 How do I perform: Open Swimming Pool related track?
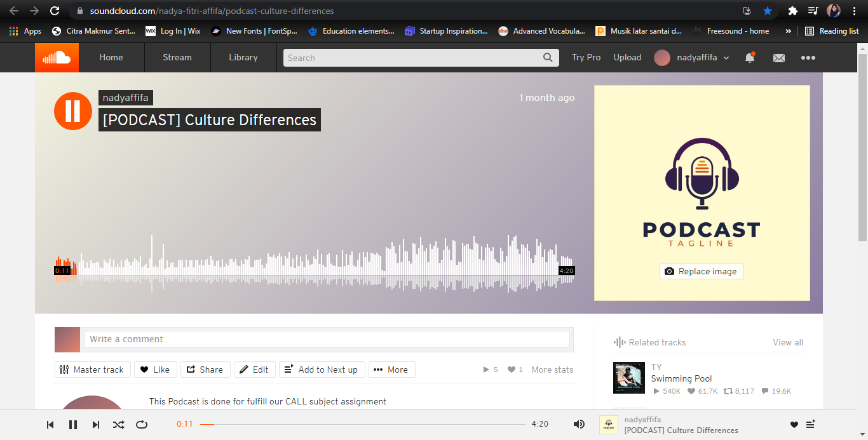tap(681, 378)
